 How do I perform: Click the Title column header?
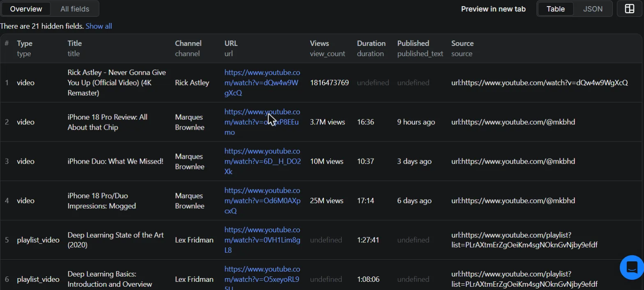[x=75, y=43]
